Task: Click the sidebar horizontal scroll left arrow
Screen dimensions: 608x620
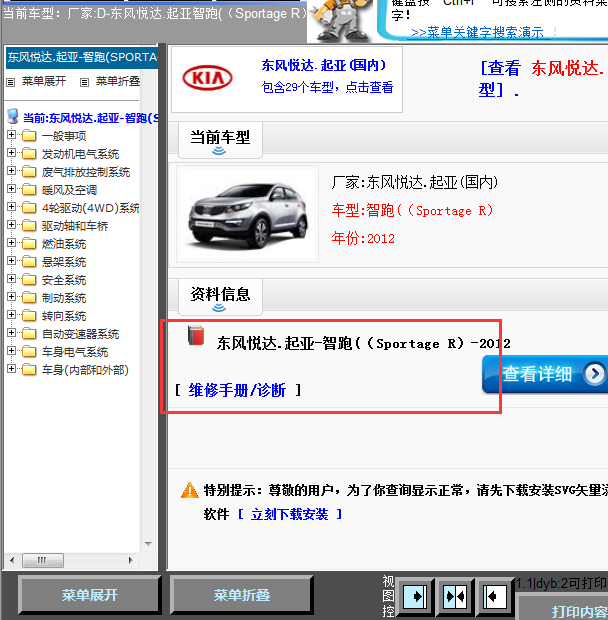Action: (12, 560)
